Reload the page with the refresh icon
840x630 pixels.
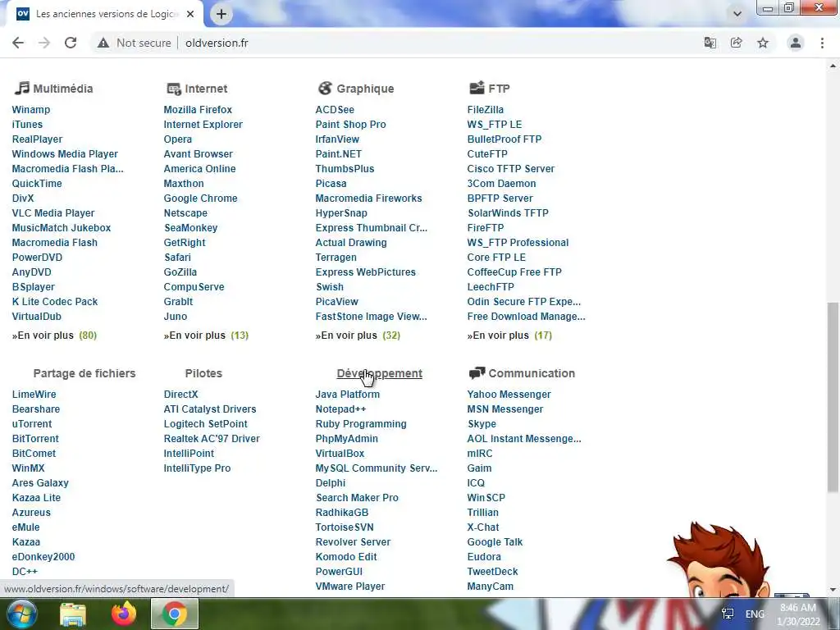point(71,43)
